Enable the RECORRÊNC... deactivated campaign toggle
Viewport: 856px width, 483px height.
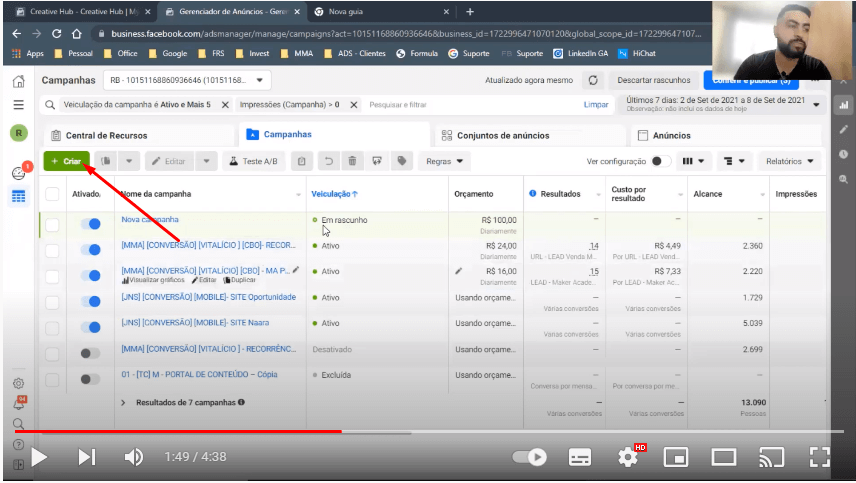(x=90, y=354)
